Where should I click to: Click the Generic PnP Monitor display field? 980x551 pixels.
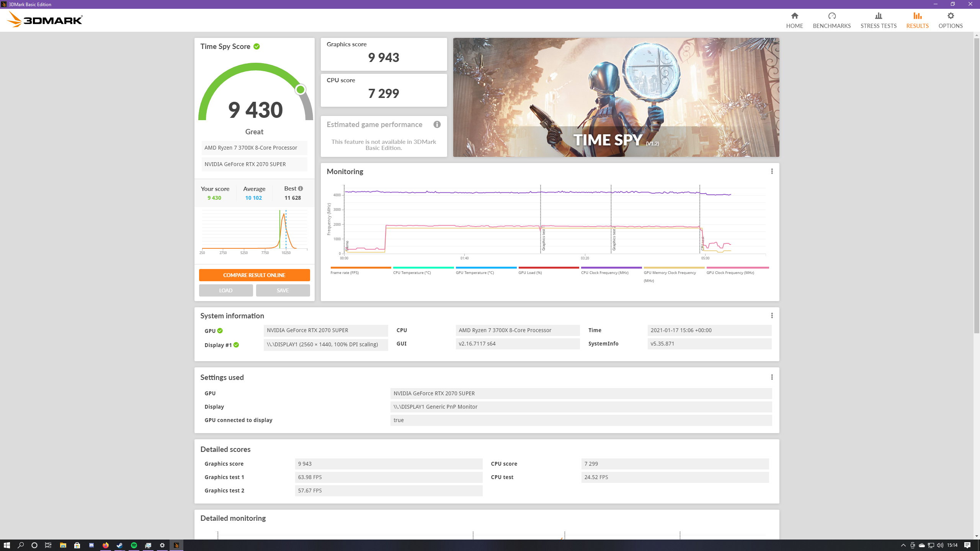(581, 407)
